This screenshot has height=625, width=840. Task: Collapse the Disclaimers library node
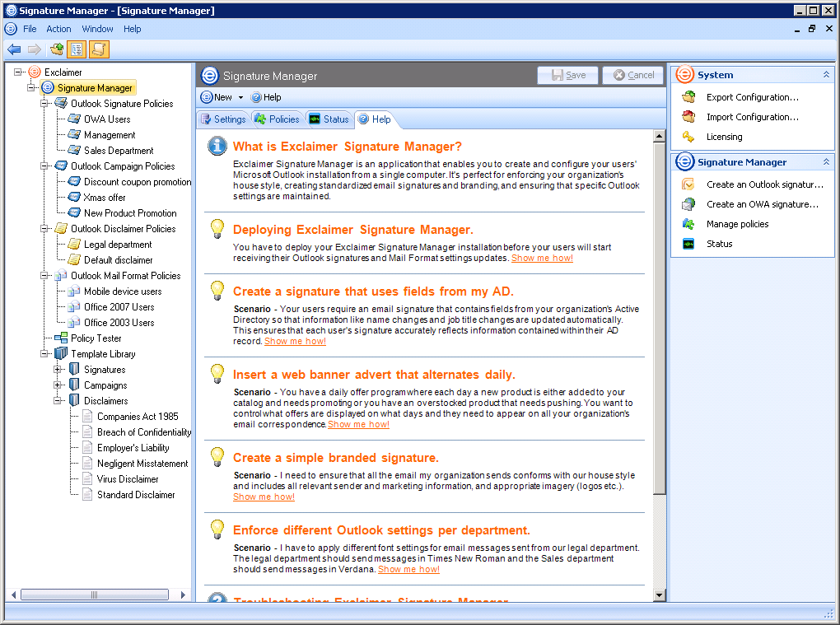click(x=58, y=400)
